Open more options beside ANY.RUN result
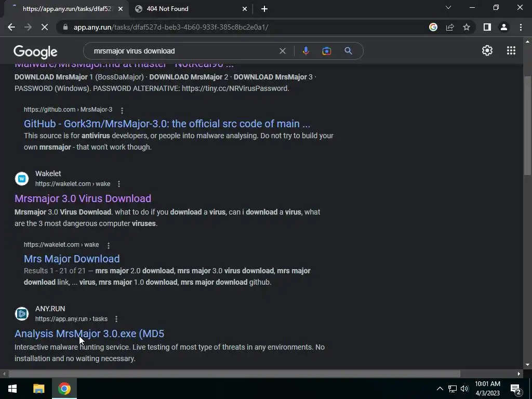This screenshot has width=532, height=399. tap(116, 319)
